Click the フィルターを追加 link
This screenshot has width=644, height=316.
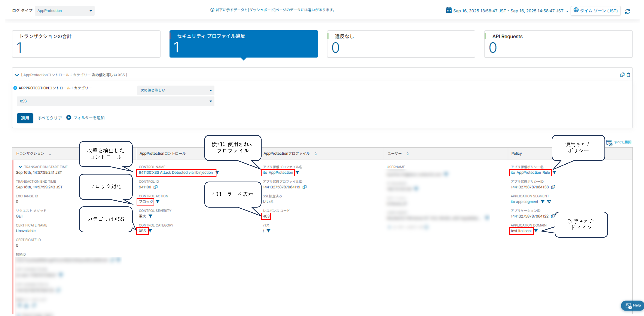(x=85, y=118)
